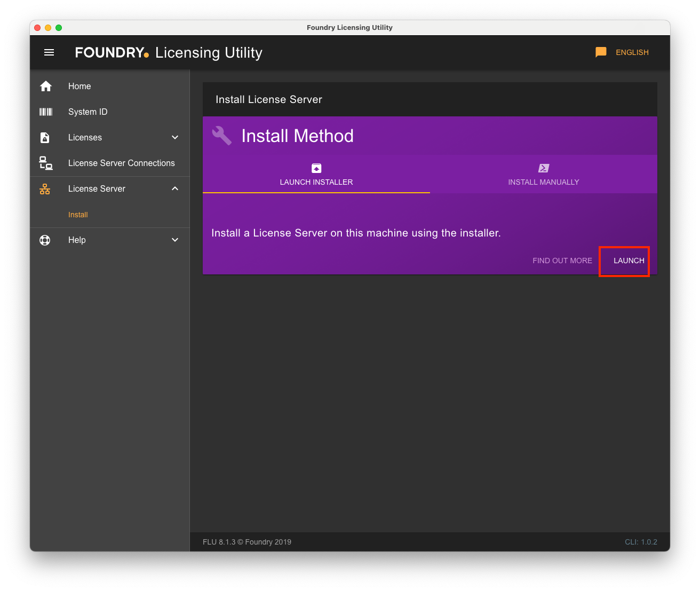Click the Help globe icon
Screen dimensions: 700x591
[45, 240]
